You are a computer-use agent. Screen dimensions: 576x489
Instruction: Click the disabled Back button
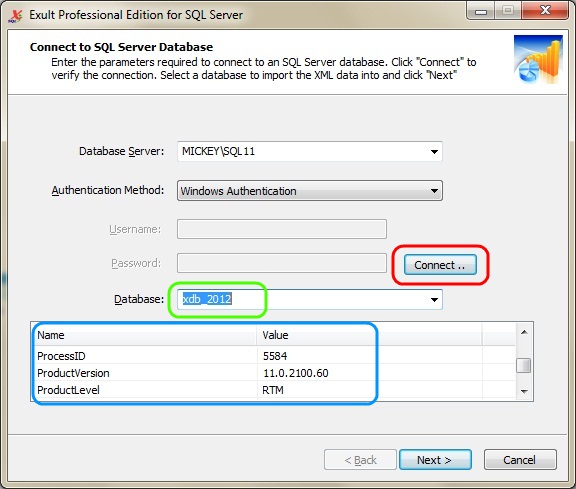tap(360, 460)
